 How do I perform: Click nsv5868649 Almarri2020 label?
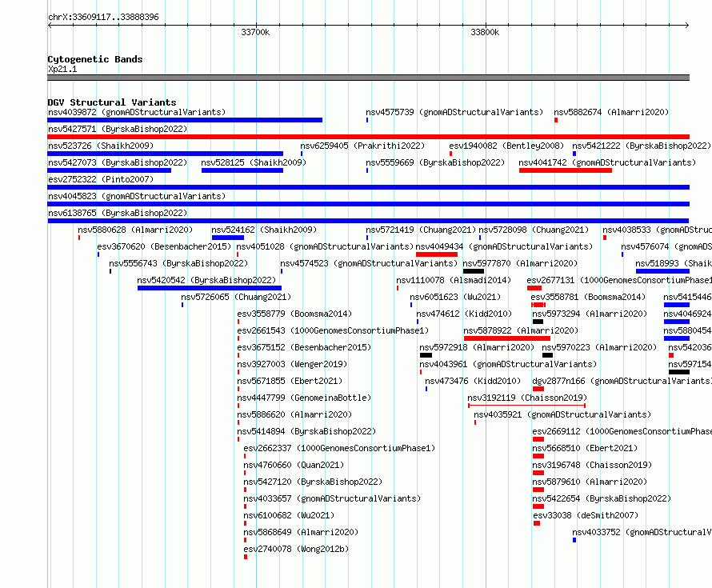[301, 532]
